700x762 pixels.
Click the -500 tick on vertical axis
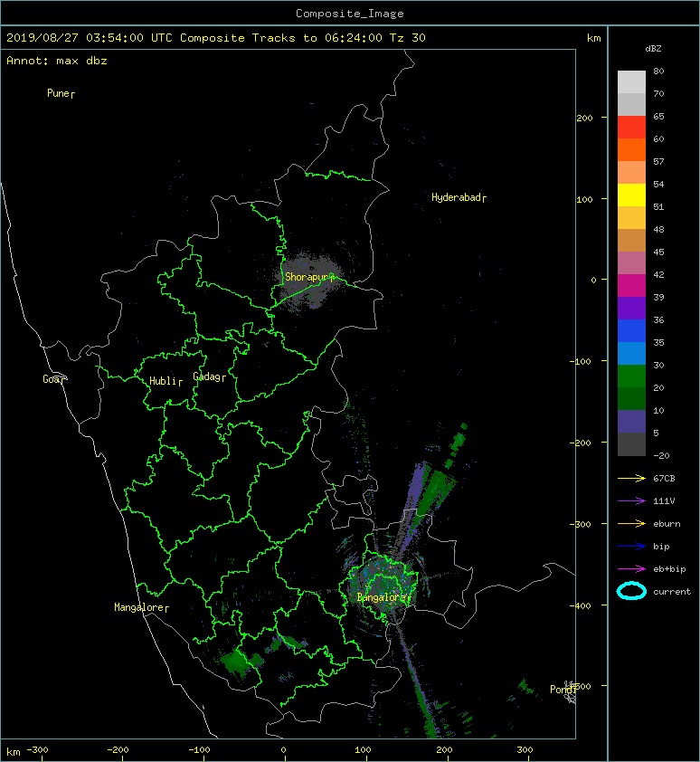click(581, 686)
